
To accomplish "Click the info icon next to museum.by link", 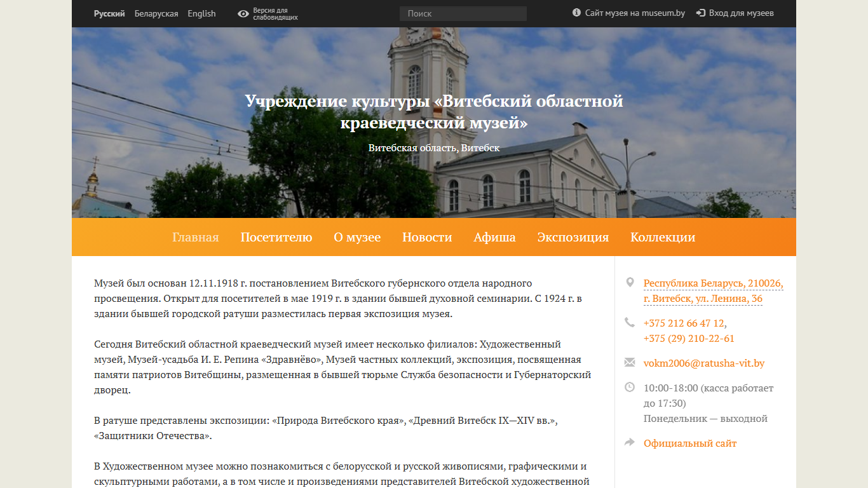I will 576,13.
